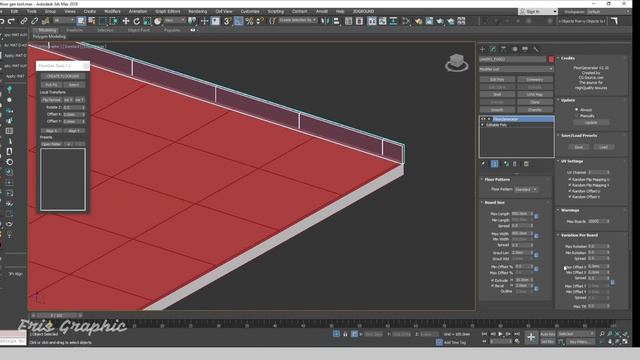The image size is (640, 360).
Task: Toggle Random Flip Mapping V checkbox
Action: (570, 185)
